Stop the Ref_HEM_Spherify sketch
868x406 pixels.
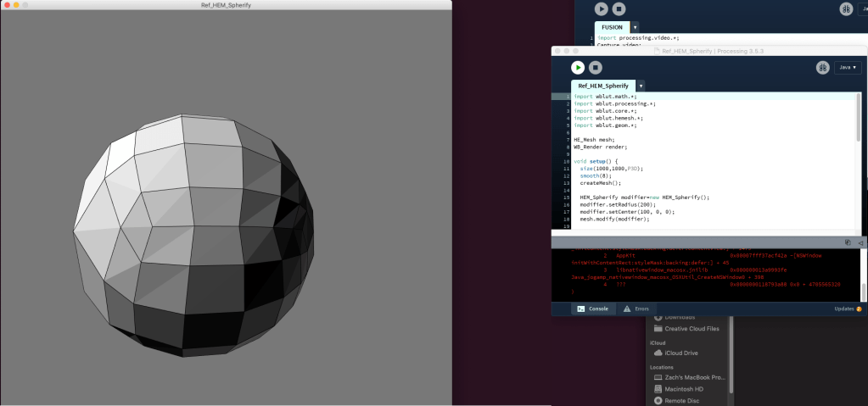point(596,68)
